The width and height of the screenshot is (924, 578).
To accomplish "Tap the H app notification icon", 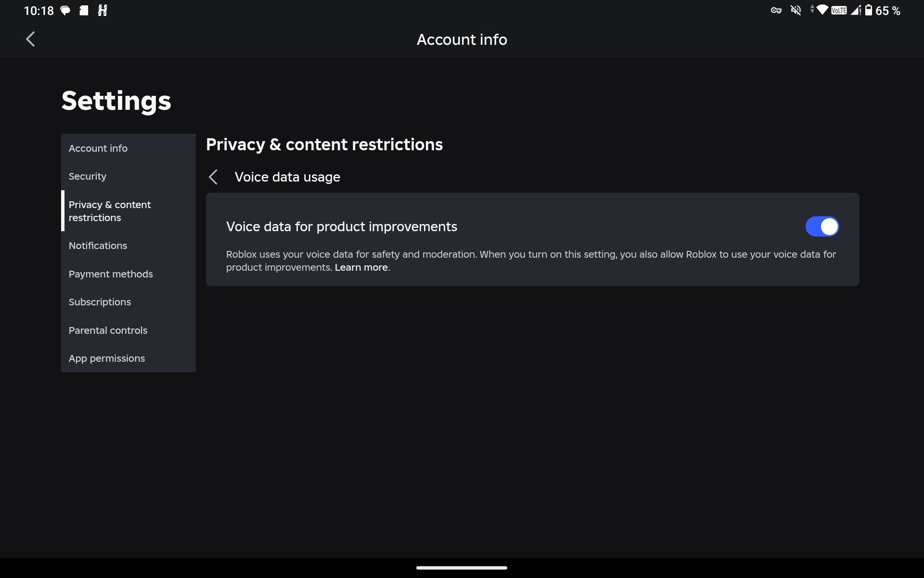I will pyautogui.click(x=103, y=10).
